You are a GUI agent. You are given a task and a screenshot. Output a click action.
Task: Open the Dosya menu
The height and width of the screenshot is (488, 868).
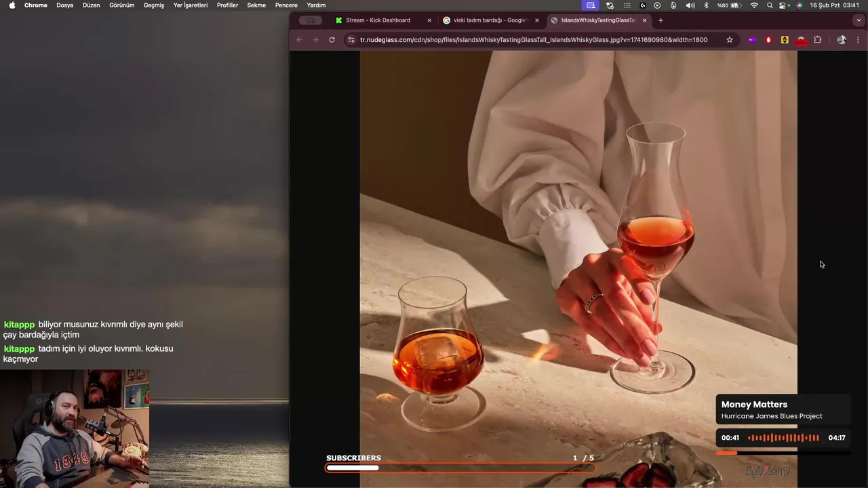(64, 5)
